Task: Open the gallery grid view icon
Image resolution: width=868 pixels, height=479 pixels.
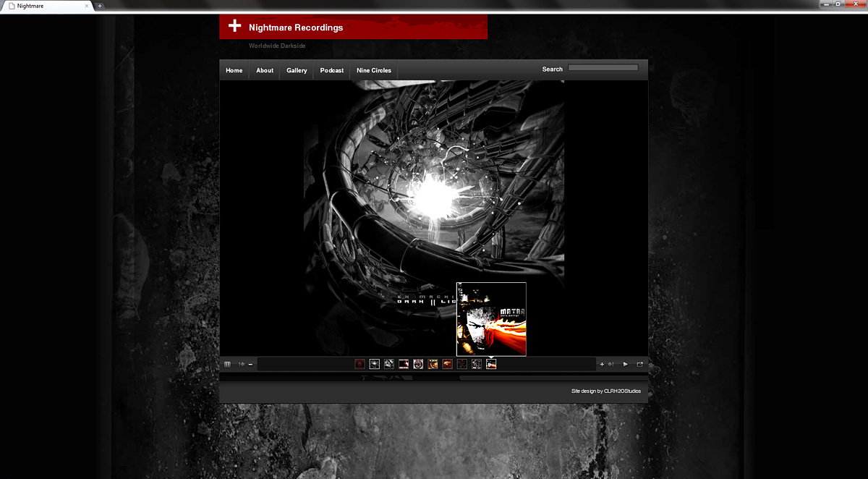Action: [x=227, y=364]
